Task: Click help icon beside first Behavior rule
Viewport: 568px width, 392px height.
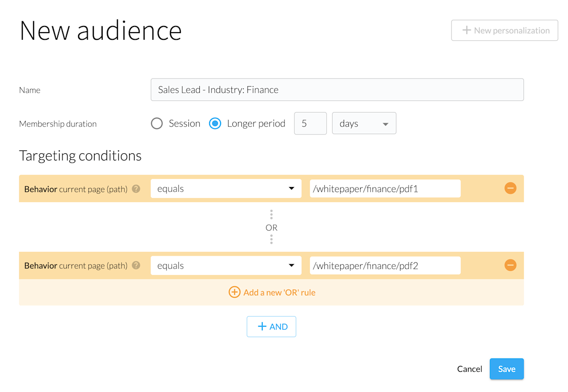Action: pyautogui.click(x=136, y=188)
